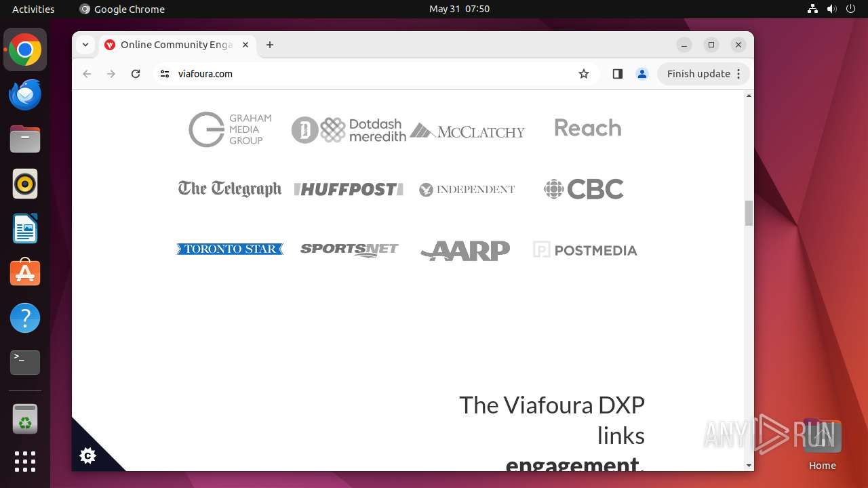This screenshot has height=488, width=868.
Task: Launch Thunderbird from the dock
Action: pyautogui.click(x=25, y=94)
